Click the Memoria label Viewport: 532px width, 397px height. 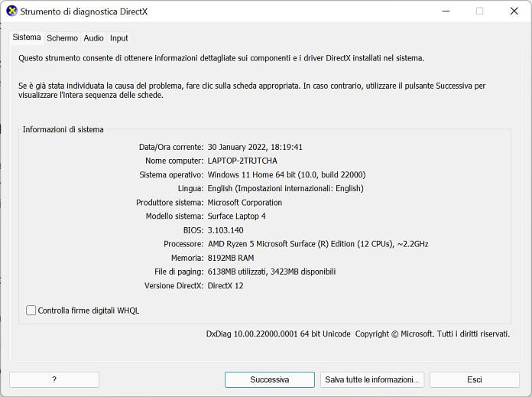point(187,258)
